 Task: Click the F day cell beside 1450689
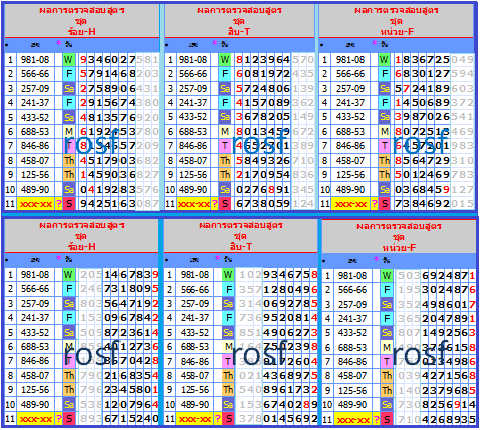pyautogui.click(x=384, y=103)
